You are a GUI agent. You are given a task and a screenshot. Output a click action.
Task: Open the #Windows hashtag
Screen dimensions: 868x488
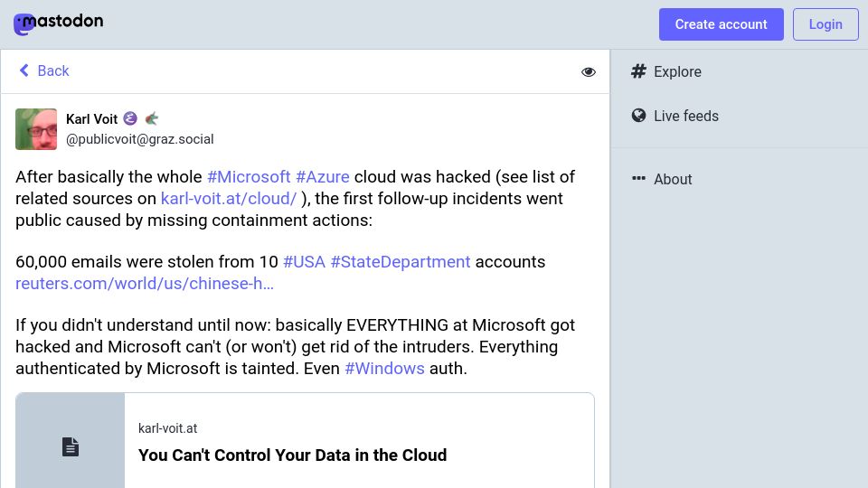point(384,368)
